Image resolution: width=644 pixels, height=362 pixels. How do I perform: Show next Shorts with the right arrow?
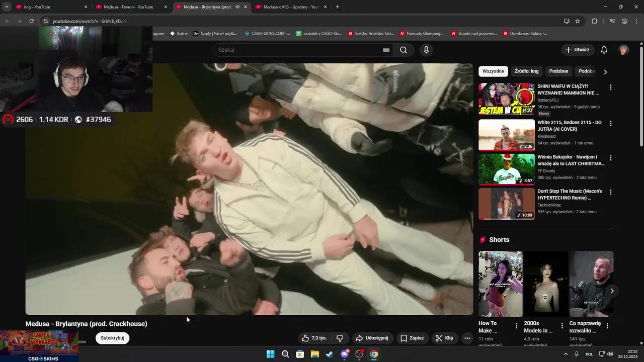(612, 291)
